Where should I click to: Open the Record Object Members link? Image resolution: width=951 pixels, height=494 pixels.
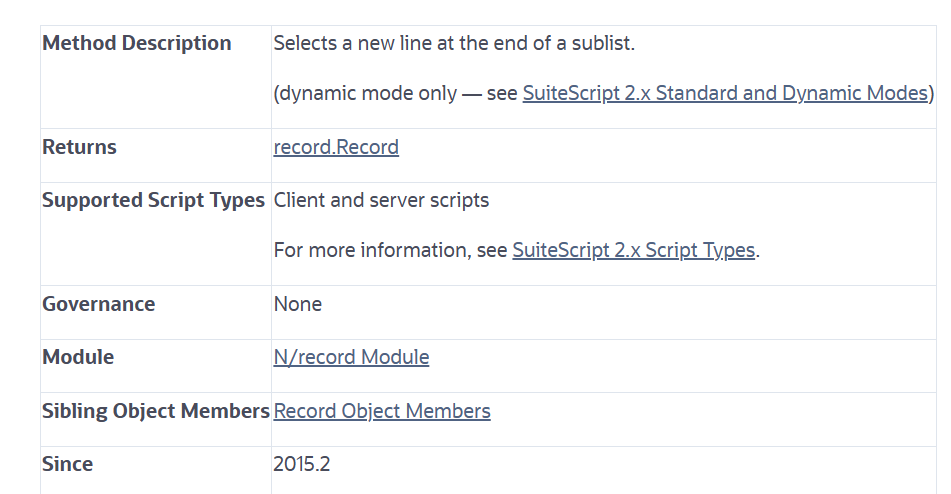[382, 411]
